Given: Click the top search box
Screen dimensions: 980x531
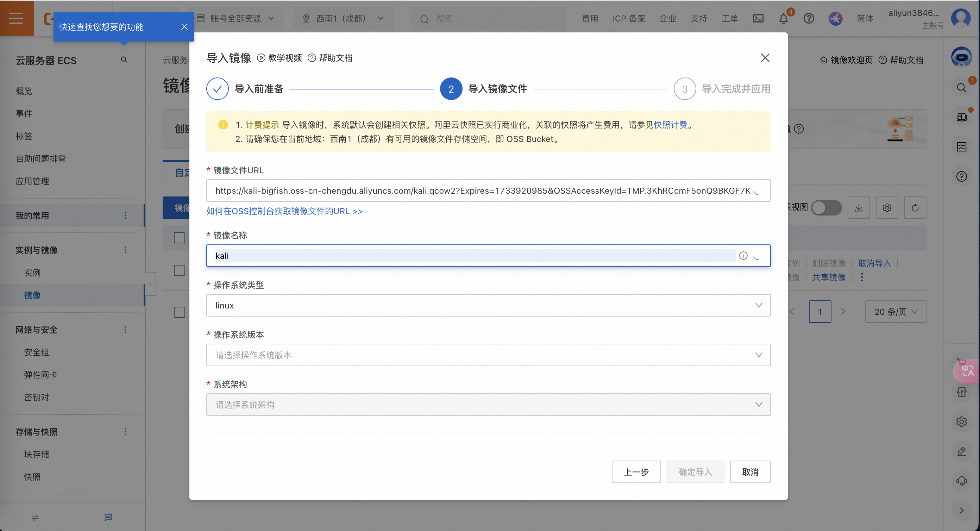Looking at the screenshot, I should [x=489, y=18].
